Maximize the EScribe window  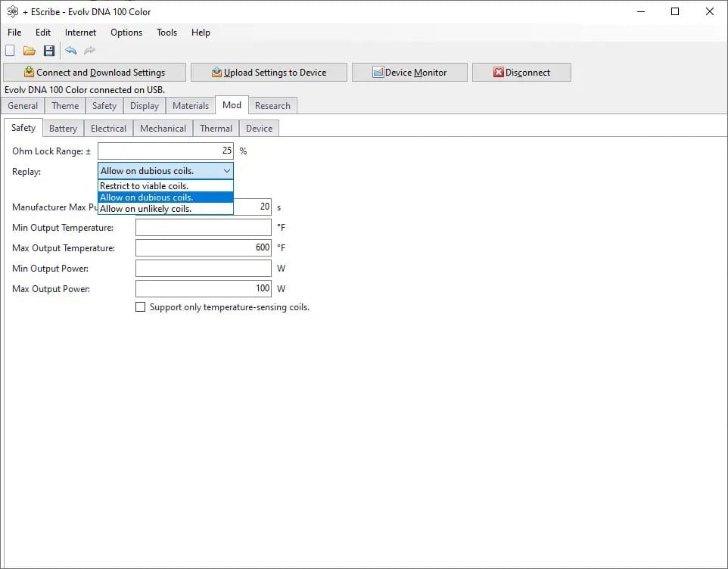pyautogui.click(x=675, y=11)
